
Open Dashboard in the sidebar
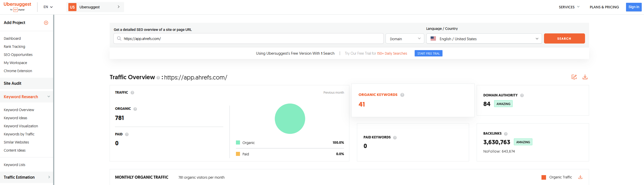pos(12,38)
